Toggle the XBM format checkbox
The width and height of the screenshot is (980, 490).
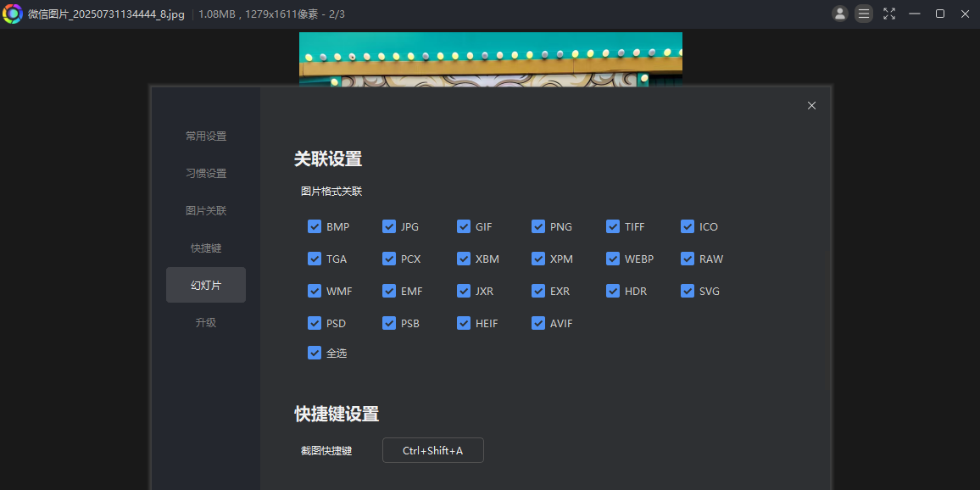click(x=464, y=259)
